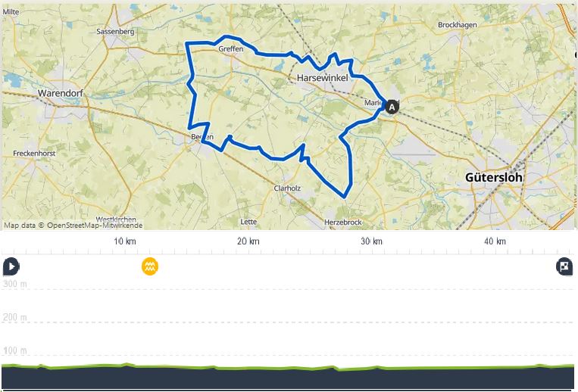
Task: Click the 40 km distance marker
Action: (x=495, y=241)
